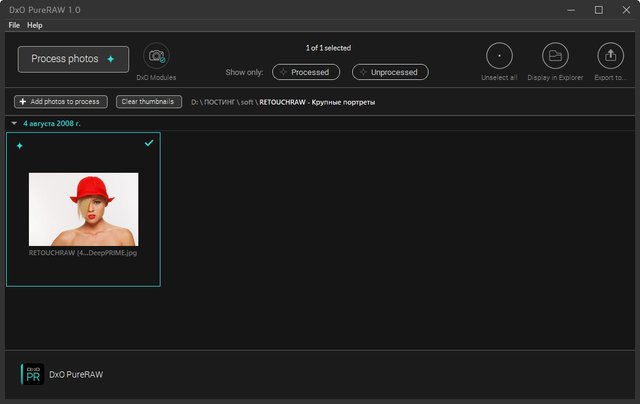The image size is (640, 404).
Task: Open the Help menu
Action: coord(35,24)
